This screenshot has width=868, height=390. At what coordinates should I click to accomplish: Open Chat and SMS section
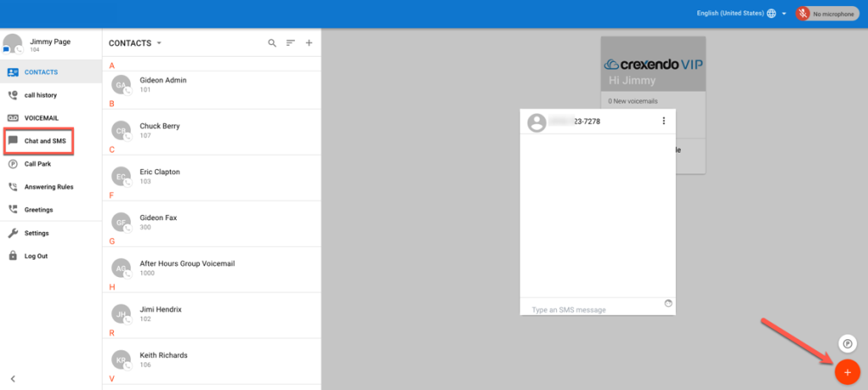[51, 142]
